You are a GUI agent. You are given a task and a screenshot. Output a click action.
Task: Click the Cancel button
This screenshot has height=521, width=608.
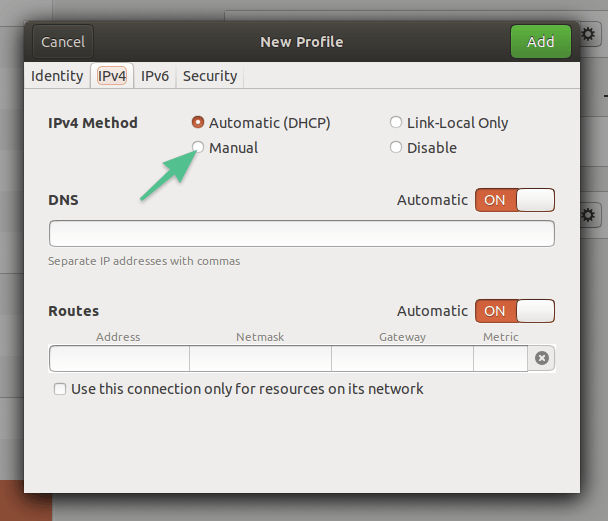click(x=63, y=41)
